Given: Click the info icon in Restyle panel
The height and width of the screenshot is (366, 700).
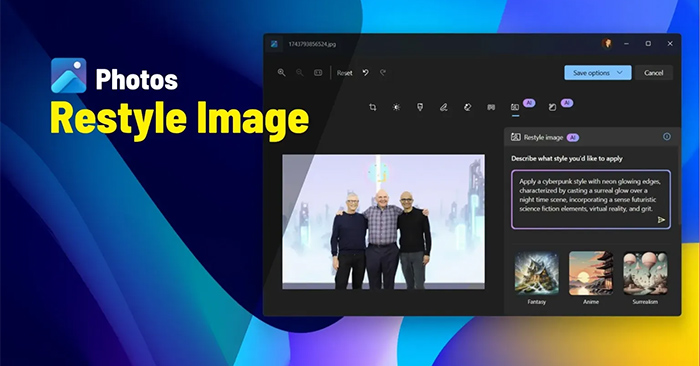Looking at the screenshot, I should [667, 137].
